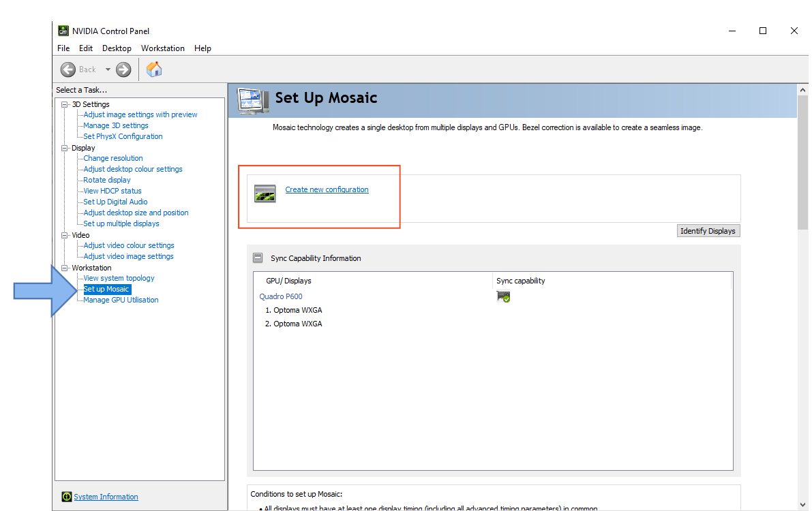Viewport: 812px width, 511px height.
Task: Click the Quadro P600 sync capability icon
Action: click(x=503, y=296)
